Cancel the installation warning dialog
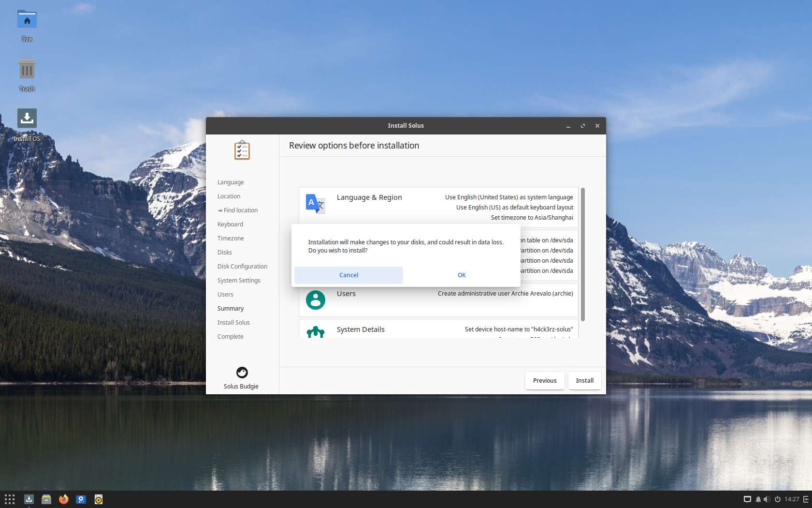Viewport: 812px width, 508px height. 348,275
